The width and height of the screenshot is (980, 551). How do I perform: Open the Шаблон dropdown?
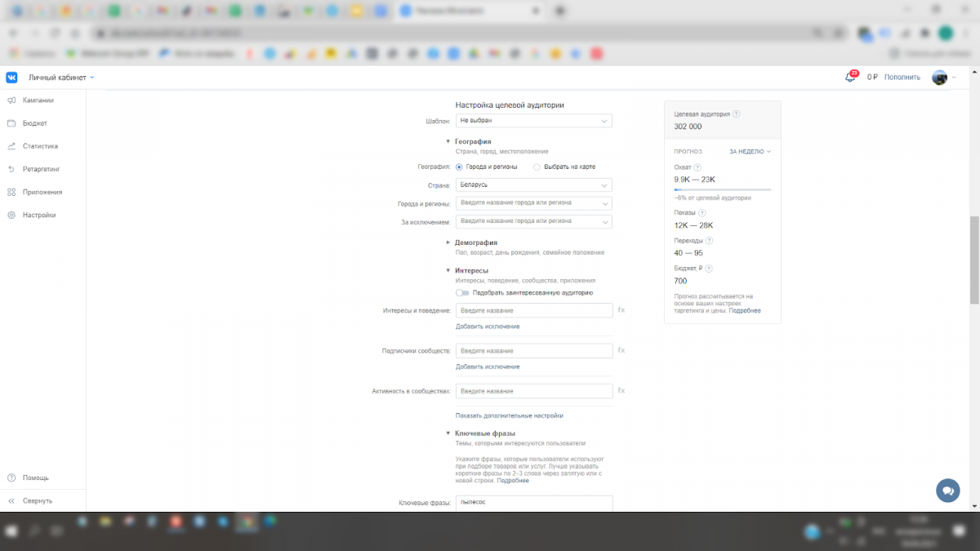(533, 121)
